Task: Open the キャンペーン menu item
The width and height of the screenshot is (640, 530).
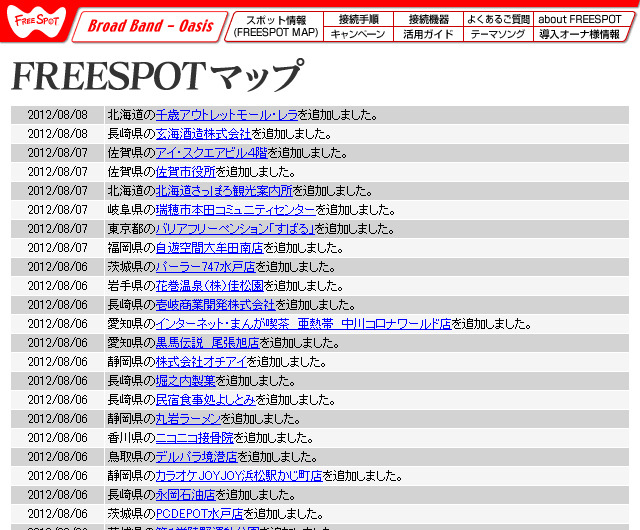Action: tap(358, 34)
